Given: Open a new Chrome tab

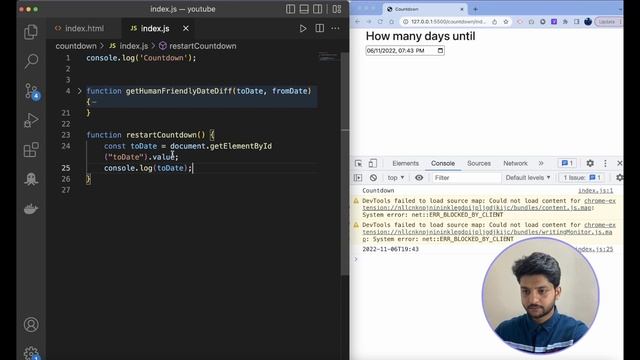Looking at the screenshot, I should click(x=475, y=9).
